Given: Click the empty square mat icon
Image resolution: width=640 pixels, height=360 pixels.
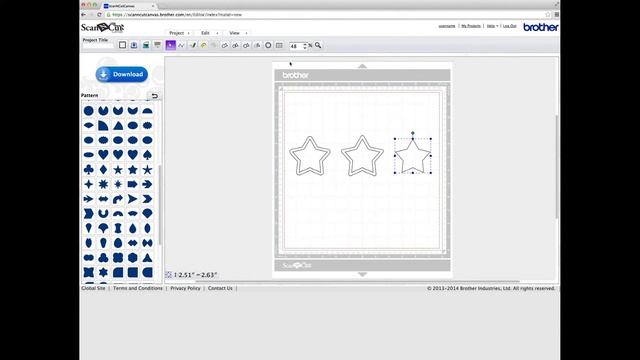Looking at the screenshot, I should 122,45.
